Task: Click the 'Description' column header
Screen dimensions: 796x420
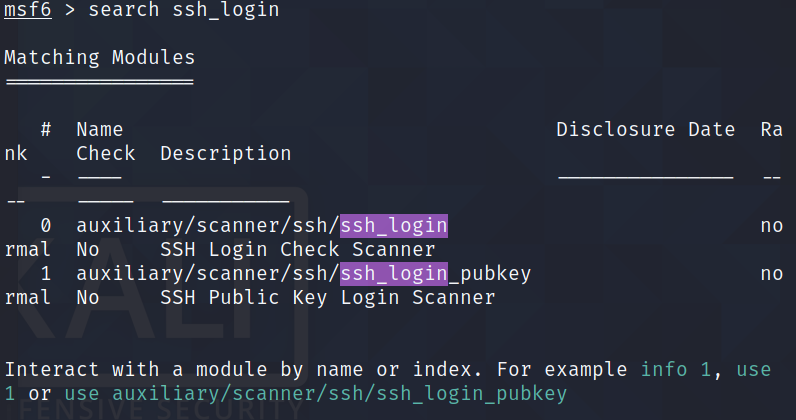Action: click(225, 154)
